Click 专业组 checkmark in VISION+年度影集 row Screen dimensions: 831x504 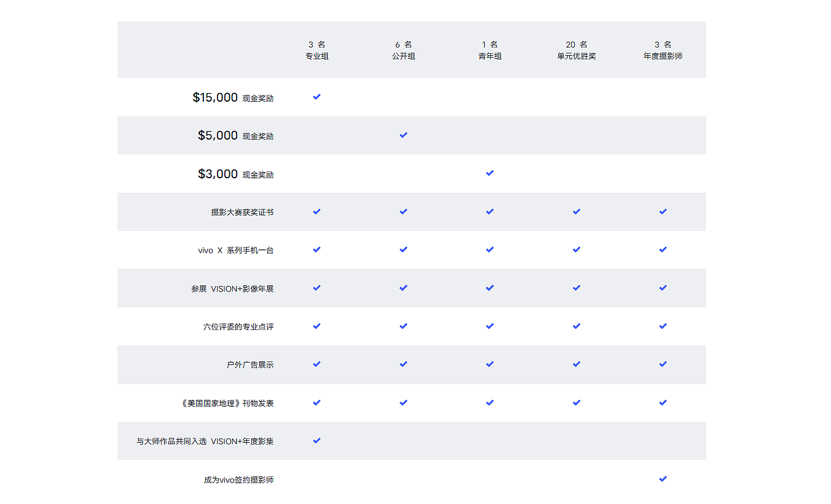pyautogui.click(x=317, y=440)
